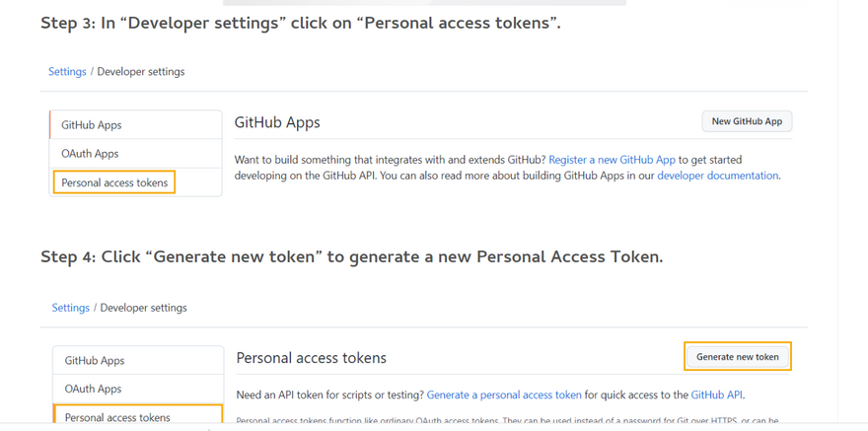The height and width of the screenshot is (431, 868).
Task: Click Developer settings breadcrumb text under Step 4
Action: tap(144, 308)
